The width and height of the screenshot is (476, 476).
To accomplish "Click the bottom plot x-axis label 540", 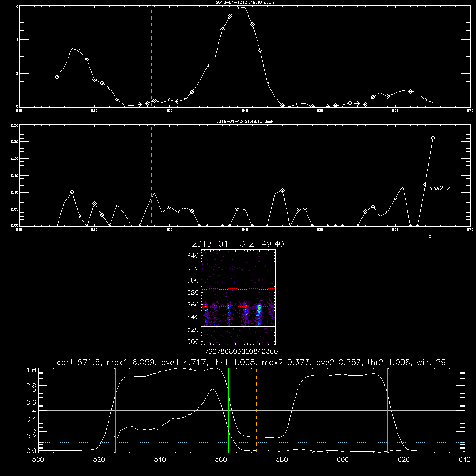I will (160, 460).
